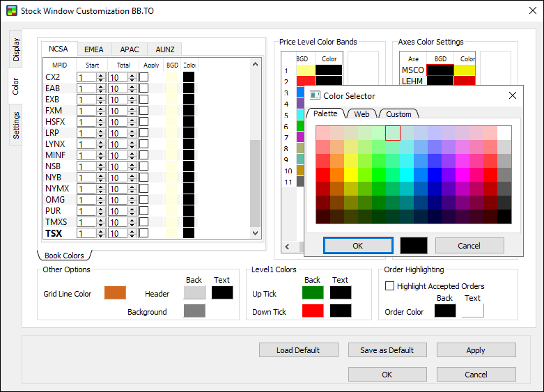
Task: Click the MPID list scroll down arrow
Action: (255, 233)
